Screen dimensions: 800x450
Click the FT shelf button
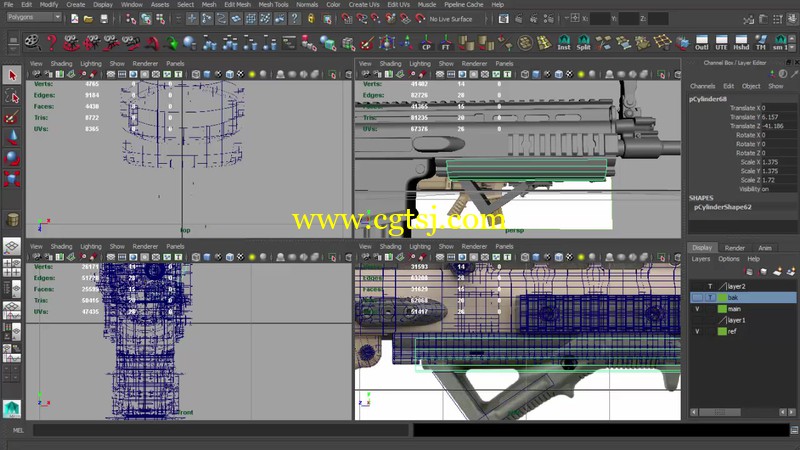click(445, 43)
